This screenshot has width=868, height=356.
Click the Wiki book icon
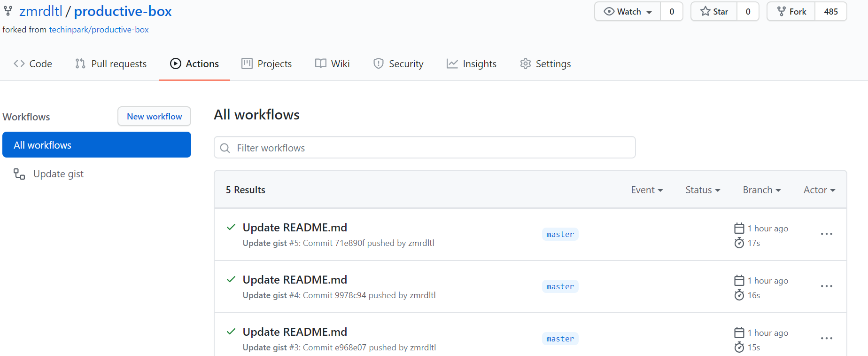pos(321,63)
